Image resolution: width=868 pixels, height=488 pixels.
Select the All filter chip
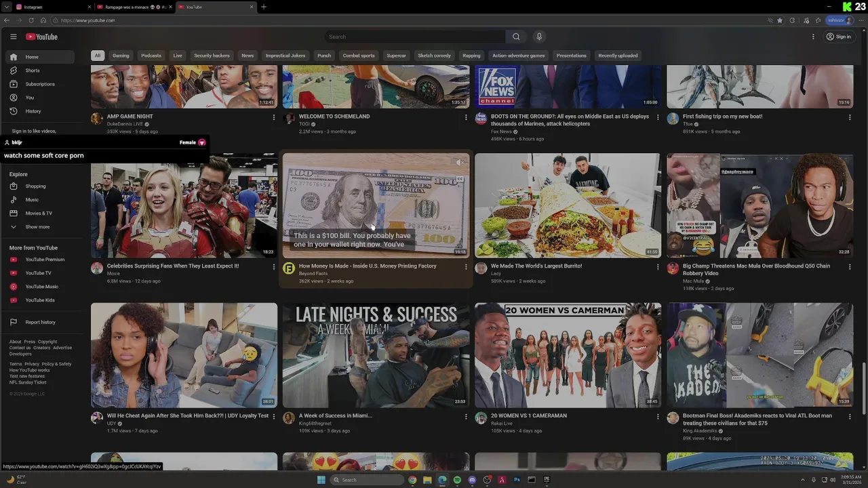pyautogui.click(x=98, y=56)
